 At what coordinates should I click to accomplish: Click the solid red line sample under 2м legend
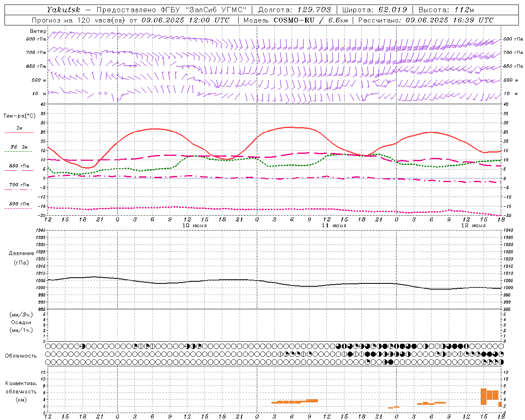pyautogui.click(x=19, y=132)
